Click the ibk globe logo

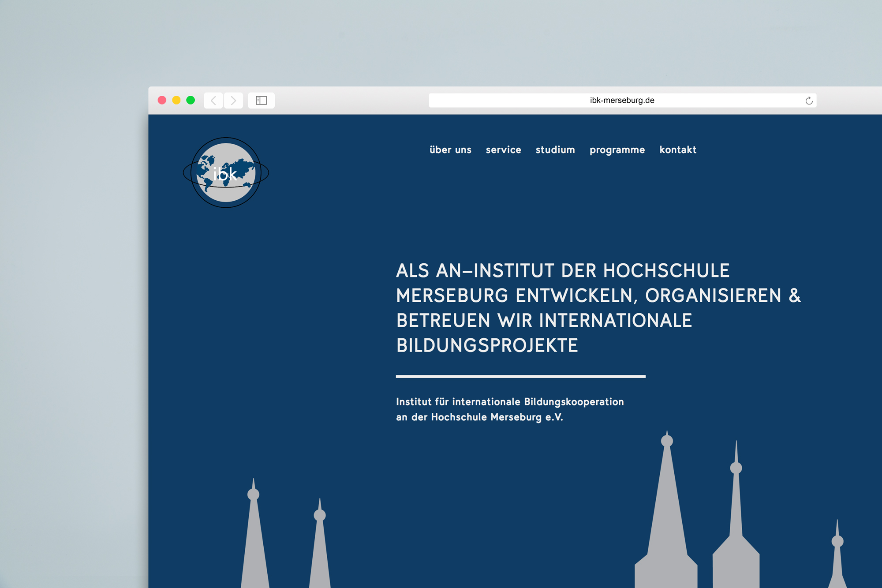(x=226, y=173)
